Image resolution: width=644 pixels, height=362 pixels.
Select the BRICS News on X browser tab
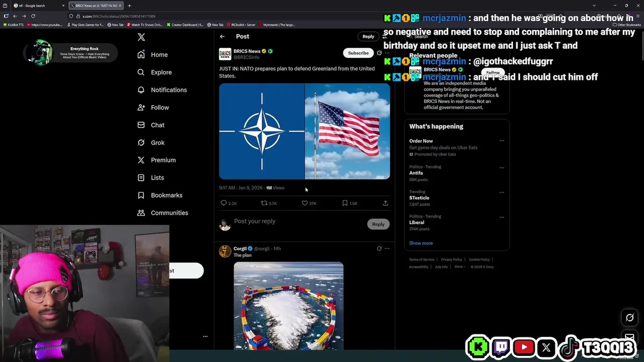point(96,6)
